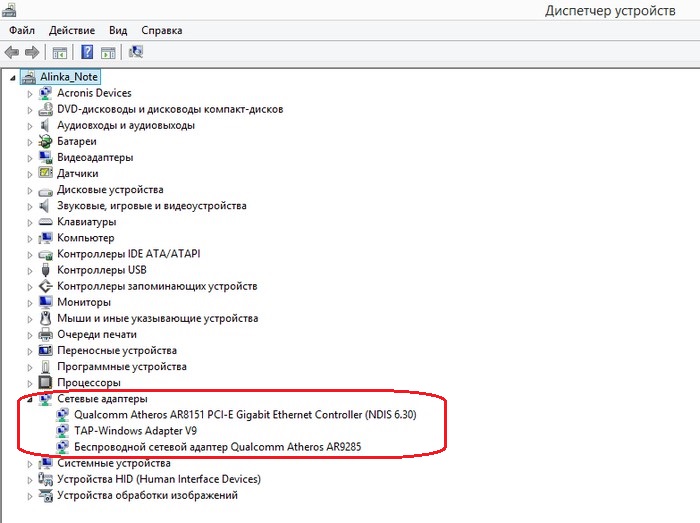Expand DVD-дисководы и дисководы компакт-дисков

click(29, 110)
